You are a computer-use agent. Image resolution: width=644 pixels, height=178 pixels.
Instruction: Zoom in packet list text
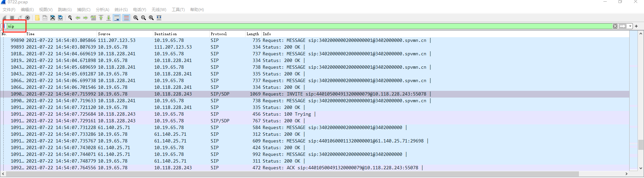click(x=136, y=18)
